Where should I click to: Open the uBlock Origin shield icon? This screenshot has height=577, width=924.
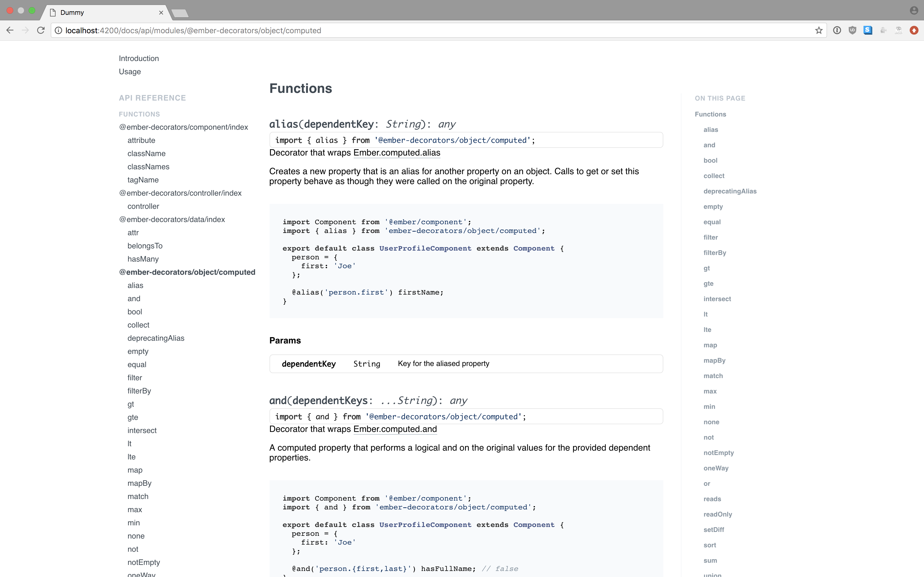click(852, 30)
